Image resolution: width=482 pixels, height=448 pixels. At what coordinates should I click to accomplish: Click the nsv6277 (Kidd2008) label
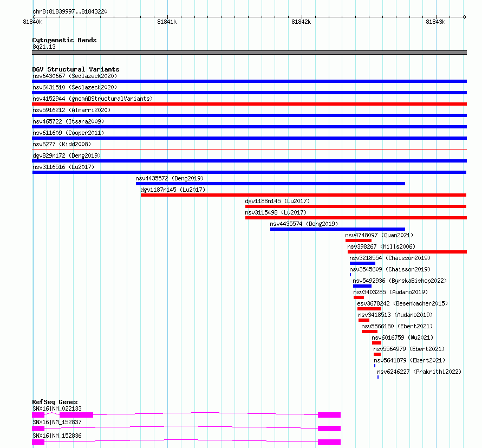62,144
